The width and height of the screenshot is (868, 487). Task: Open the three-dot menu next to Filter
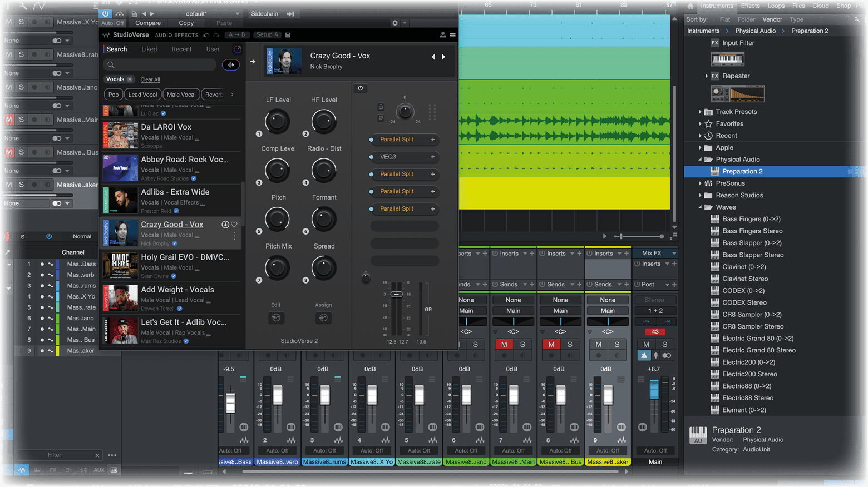pos(112,455)
